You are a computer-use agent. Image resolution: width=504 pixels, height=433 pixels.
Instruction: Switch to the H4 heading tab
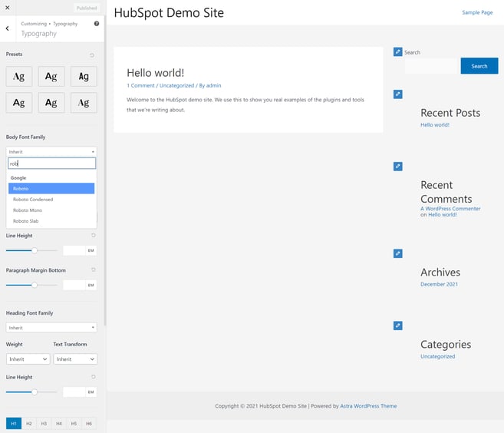click(x=59, y=423)
